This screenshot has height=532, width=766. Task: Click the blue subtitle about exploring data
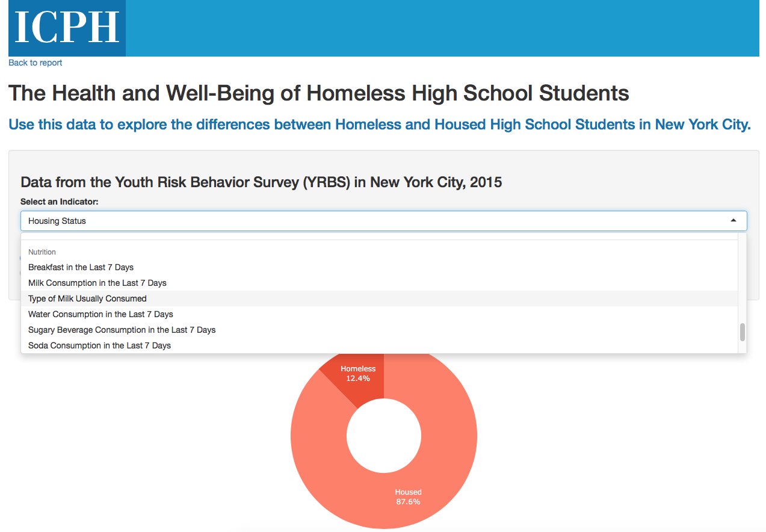click(x=379, y=125)
